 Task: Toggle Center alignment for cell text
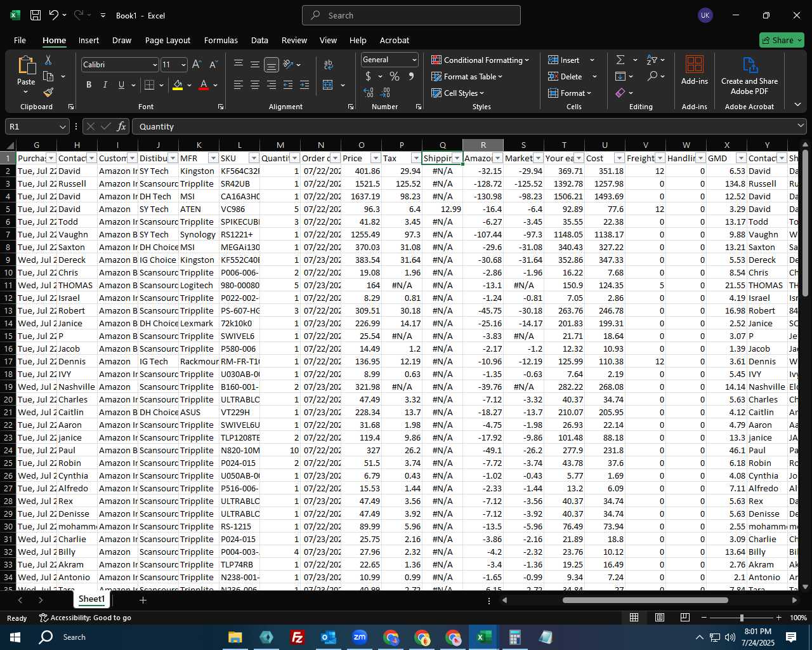[255, 84]
